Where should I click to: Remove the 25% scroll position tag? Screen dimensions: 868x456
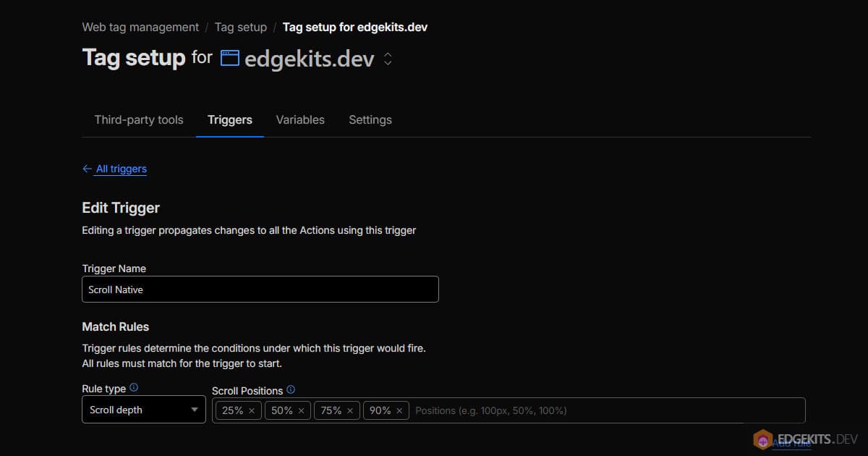coord(252,410)
